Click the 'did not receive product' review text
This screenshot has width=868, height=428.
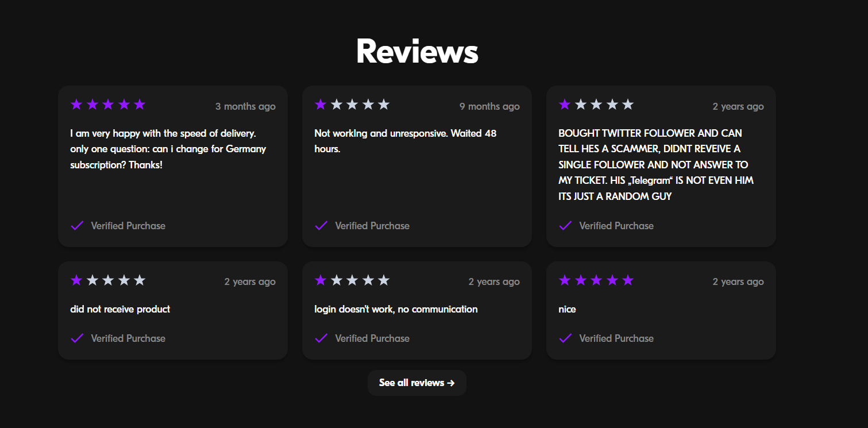[x=120, y=309]
